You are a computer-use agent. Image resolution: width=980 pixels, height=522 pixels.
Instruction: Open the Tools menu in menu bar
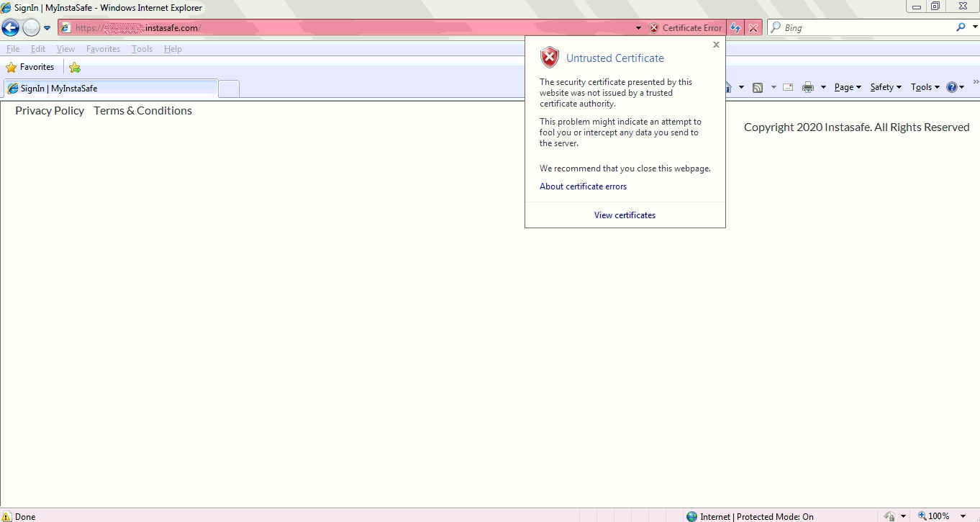[x=142, y=49]
